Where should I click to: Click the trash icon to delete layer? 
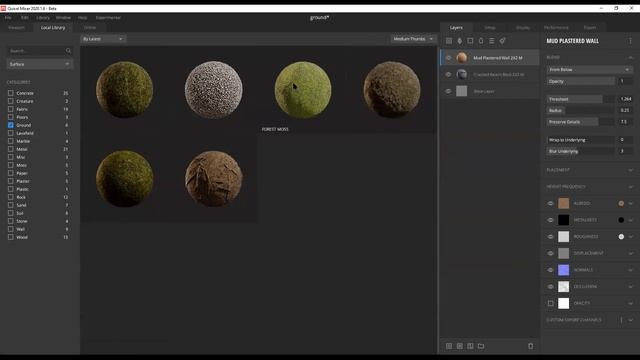pyautogui.click(x=530, y=346)
